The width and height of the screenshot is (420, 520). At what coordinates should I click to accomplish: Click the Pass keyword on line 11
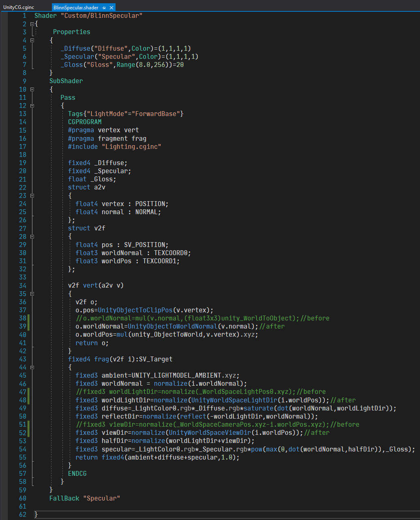pyautogui.click(x=68, y=97)
